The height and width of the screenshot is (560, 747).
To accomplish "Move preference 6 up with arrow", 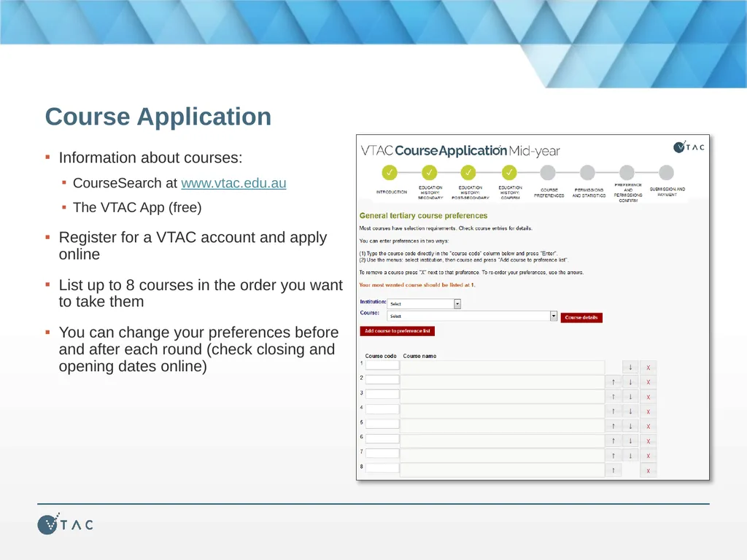I will pos(613,441).
